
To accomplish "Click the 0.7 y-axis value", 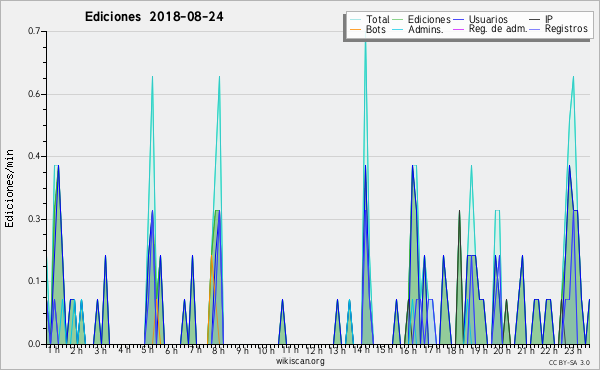I will [x=34, y=31].
